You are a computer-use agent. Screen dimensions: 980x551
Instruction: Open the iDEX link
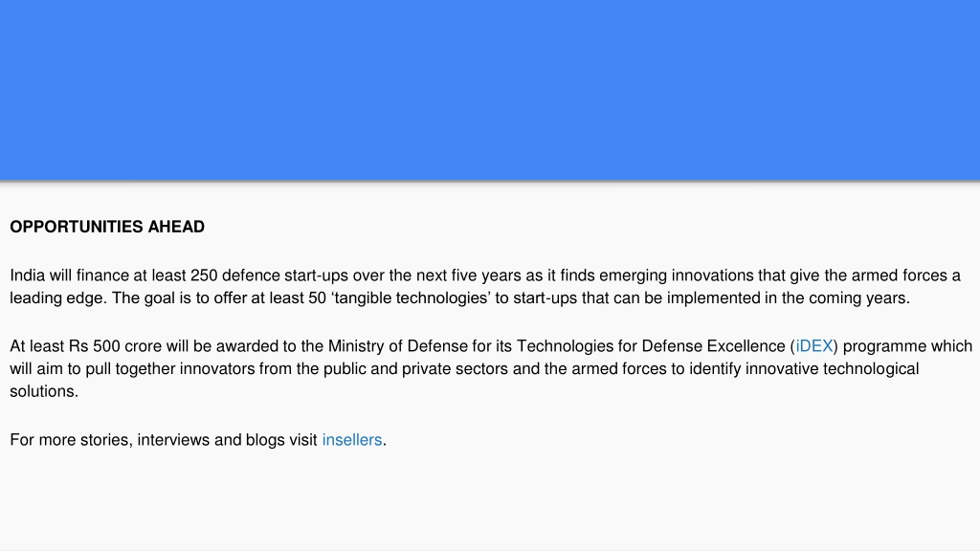tap(813, 346)
